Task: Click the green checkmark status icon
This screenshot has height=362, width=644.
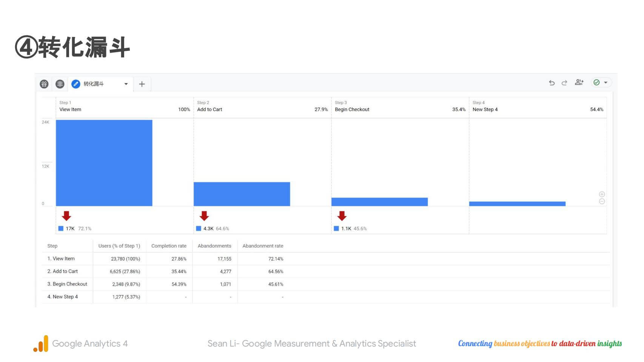Action: [596, 83]
